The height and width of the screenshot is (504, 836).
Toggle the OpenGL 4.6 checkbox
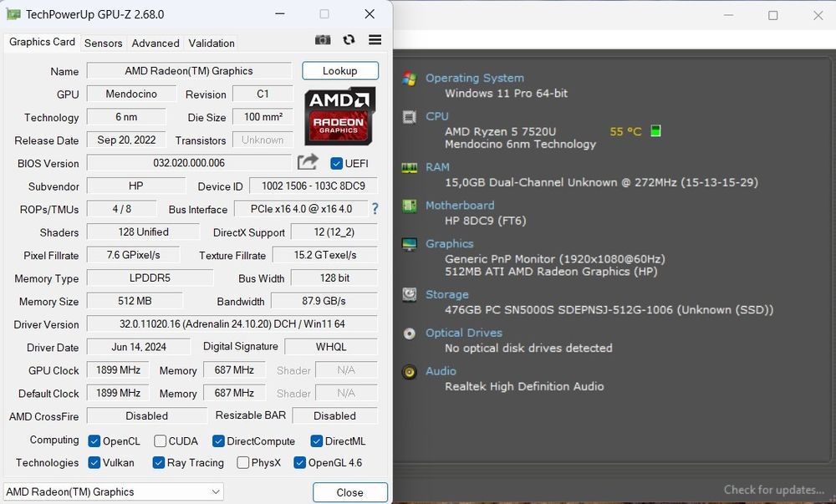coord(299,462)
